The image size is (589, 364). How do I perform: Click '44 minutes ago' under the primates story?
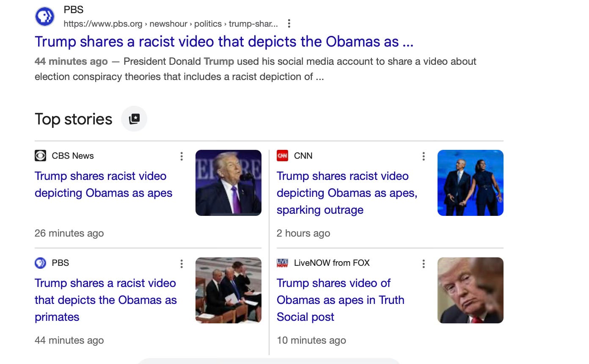coord(69,340)
